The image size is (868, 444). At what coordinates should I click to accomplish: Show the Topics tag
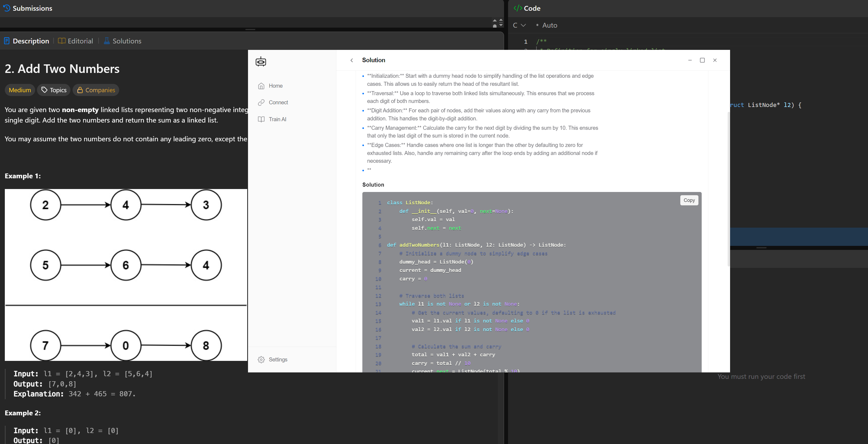pyautogui.click(x=54, y=90)
